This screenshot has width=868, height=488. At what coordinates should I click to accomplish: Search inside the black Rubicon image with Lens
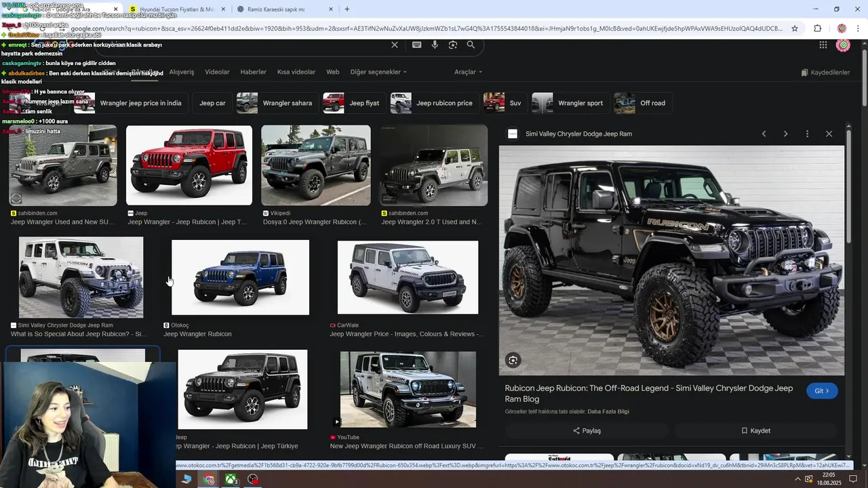513,361
